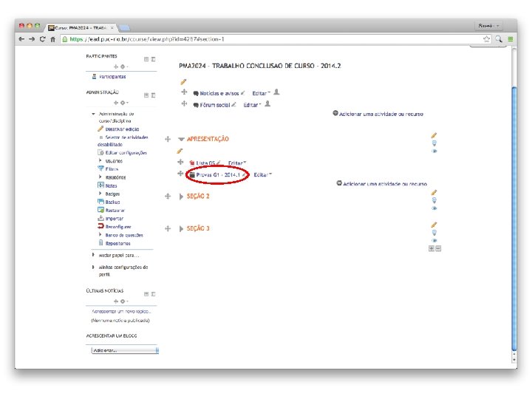Hide APRESENTAÇÃO section with eye icon
This screenshot has width=532, height=399.
point(434,151)
